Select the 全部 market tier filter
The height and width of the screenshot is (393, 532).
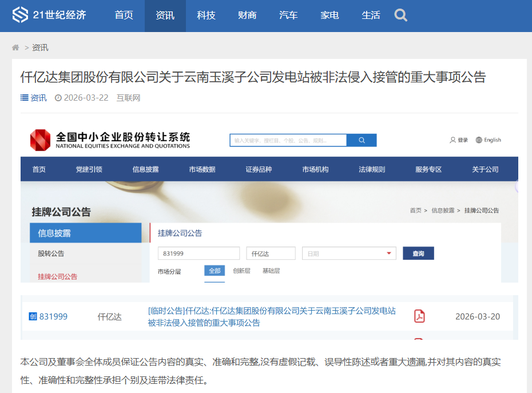(x=215, y=271)
